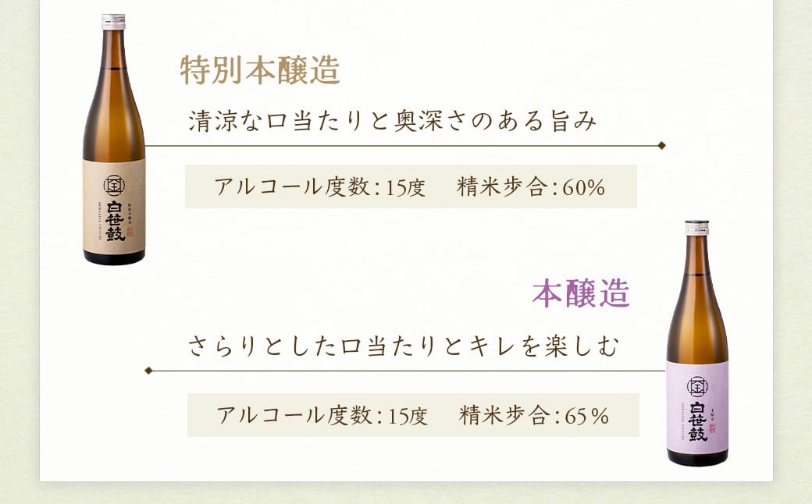
Task: Click the 精米歩合:65% specification text
Action: click(534, 415)
